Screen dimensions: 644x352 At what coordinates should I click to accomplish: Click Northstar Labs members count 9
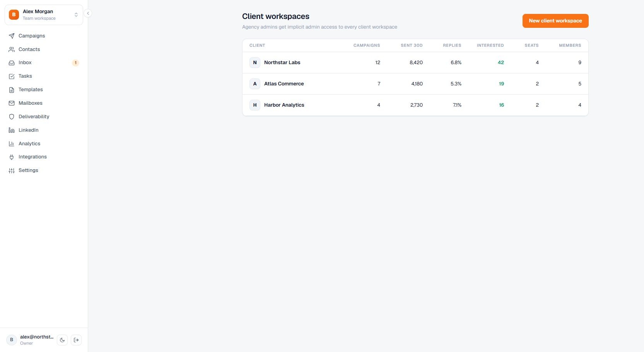coord(580,63)
